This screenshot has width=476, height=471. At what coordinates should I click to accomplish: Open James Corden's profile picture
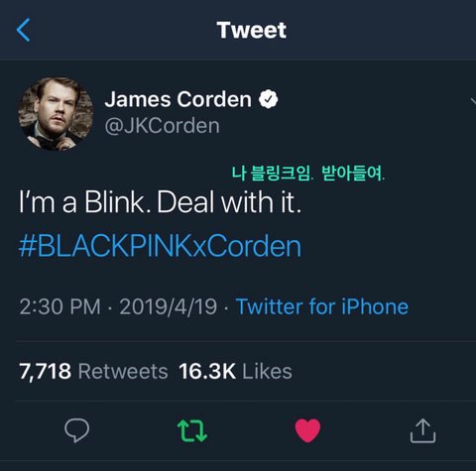tap(56, 114)
